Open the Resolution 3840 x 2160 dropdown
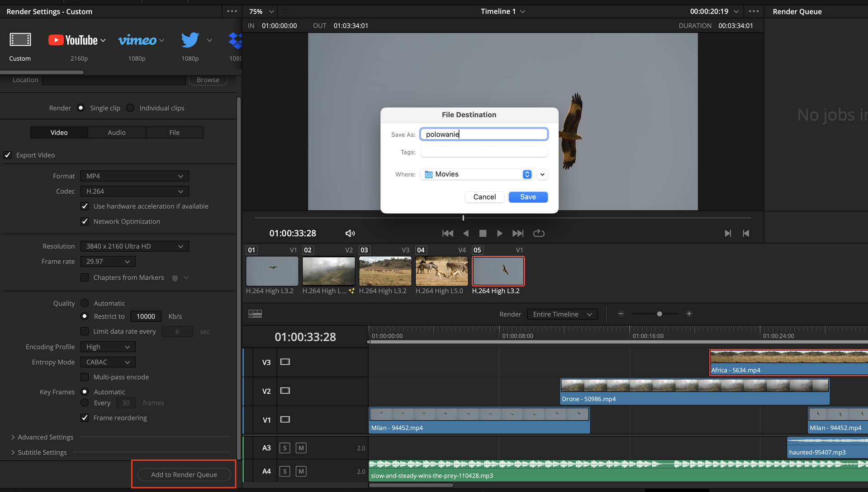The height and width of the screenshot is (492, 868). tap(134, 246)
